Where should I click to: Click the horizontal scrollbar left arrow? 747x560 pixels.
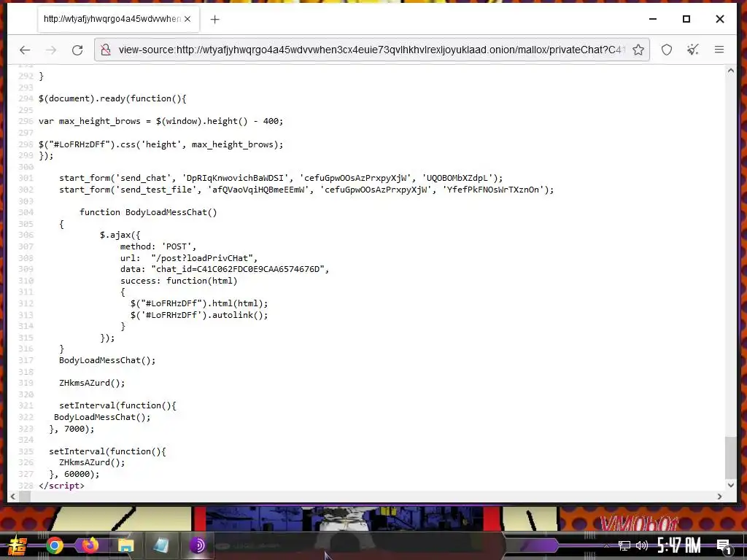pyautogui.click(x=13, y=497)
